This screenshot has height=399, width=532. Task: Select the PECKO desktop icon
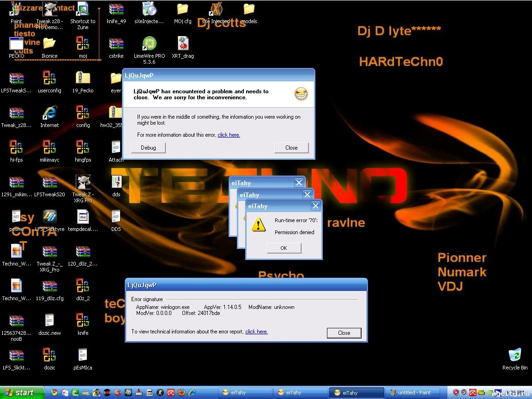[x=16, y=48]
